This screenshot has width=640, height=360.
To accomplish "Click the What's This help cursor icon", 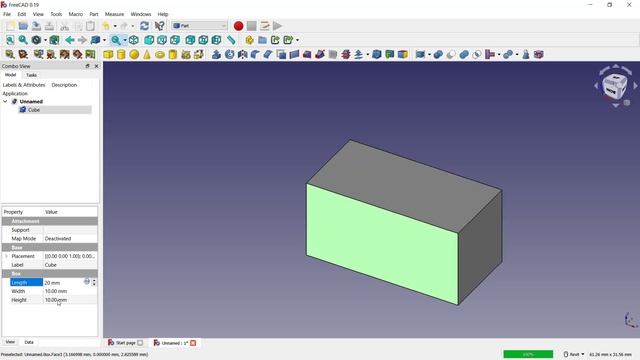I will tap(159, 26).
